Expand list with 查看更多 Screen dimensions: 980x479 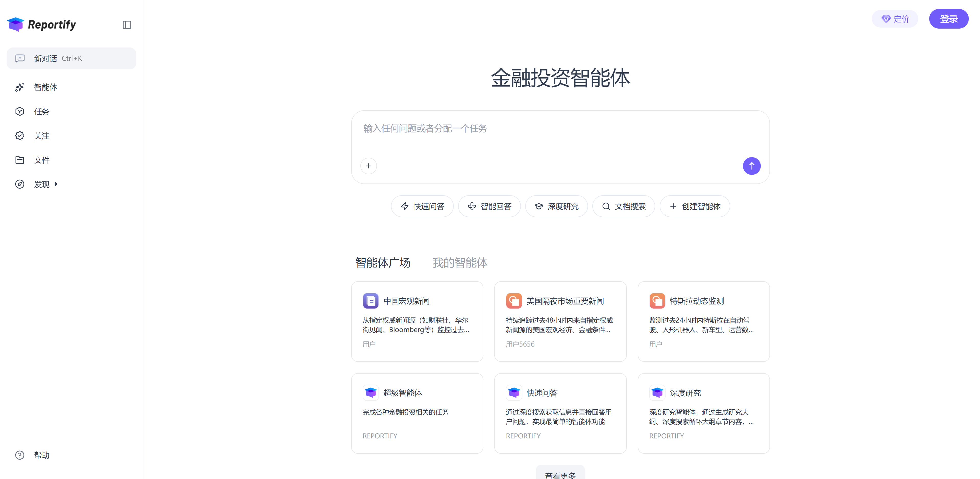560,474
